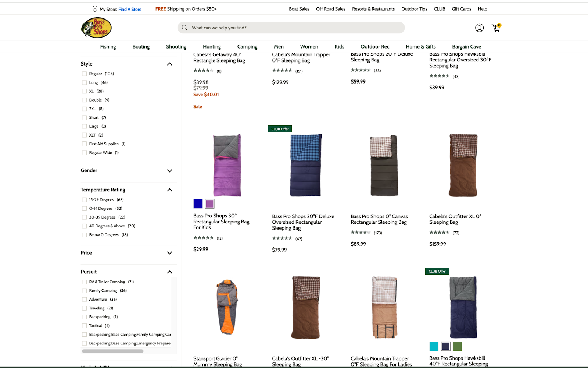The height and width of the screenshot is (368, 588).
Task: Open the Stansport Glacier mummy bag image
Action: (x=227, y=307)
